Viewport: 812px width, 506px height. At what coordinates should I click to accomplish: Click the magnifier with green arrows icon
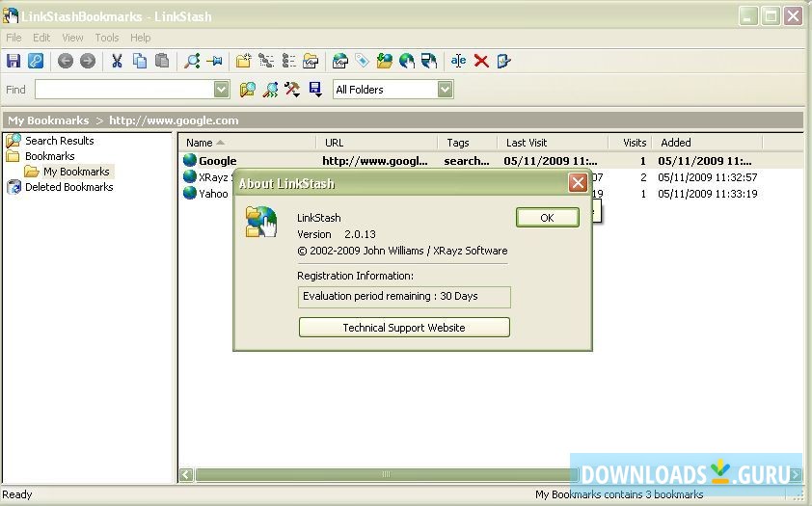[270, 90]
